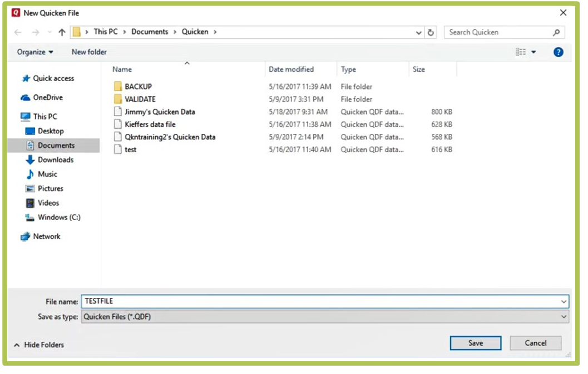
Task: Select Jimmy's Quicken Data file
Action: 160,112
